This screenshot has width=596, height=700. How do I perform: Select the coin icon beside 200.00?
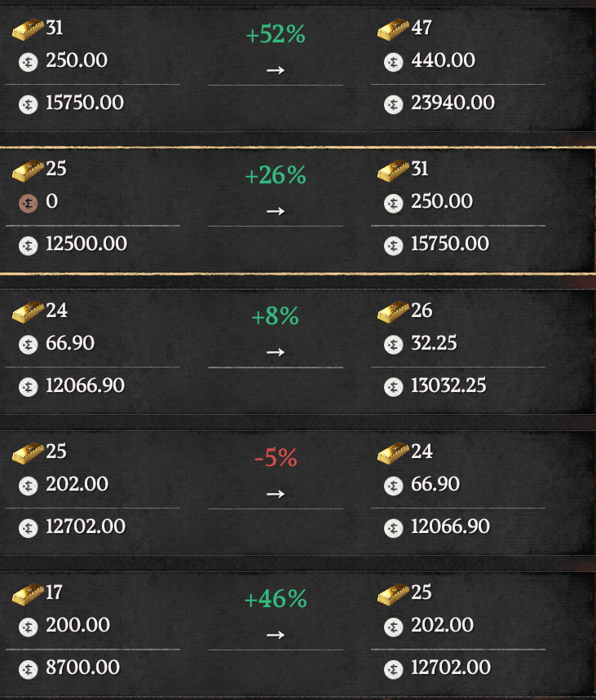pyautogui.click(x=29, y=626)
